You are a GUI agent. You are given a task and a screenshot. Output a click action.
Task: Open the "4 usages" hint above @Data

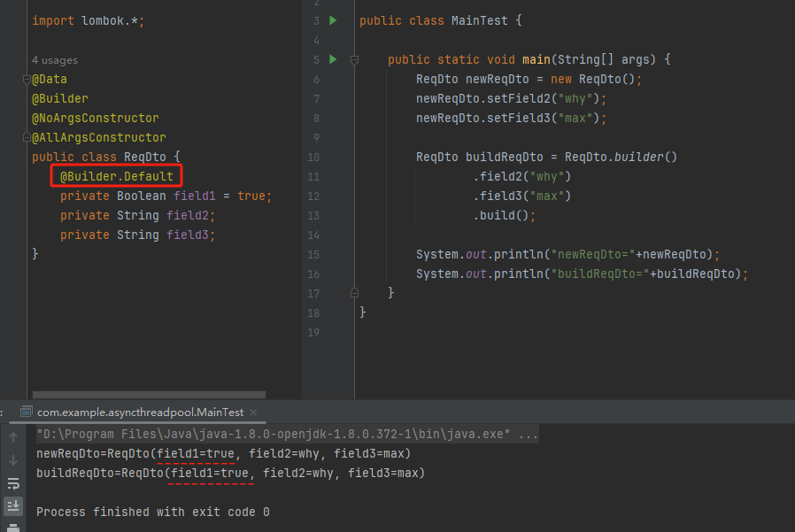(x=55, y=60)
